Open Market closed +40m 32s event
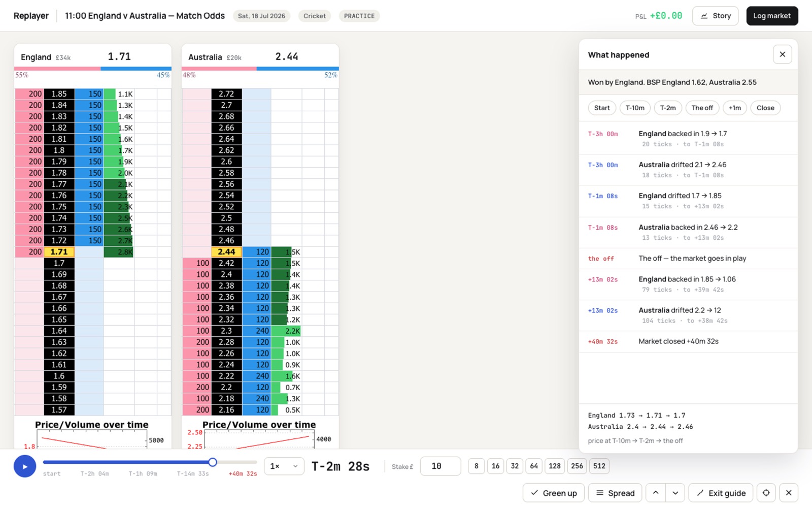This screenshot has height=508, width=812. coord(688,341)
